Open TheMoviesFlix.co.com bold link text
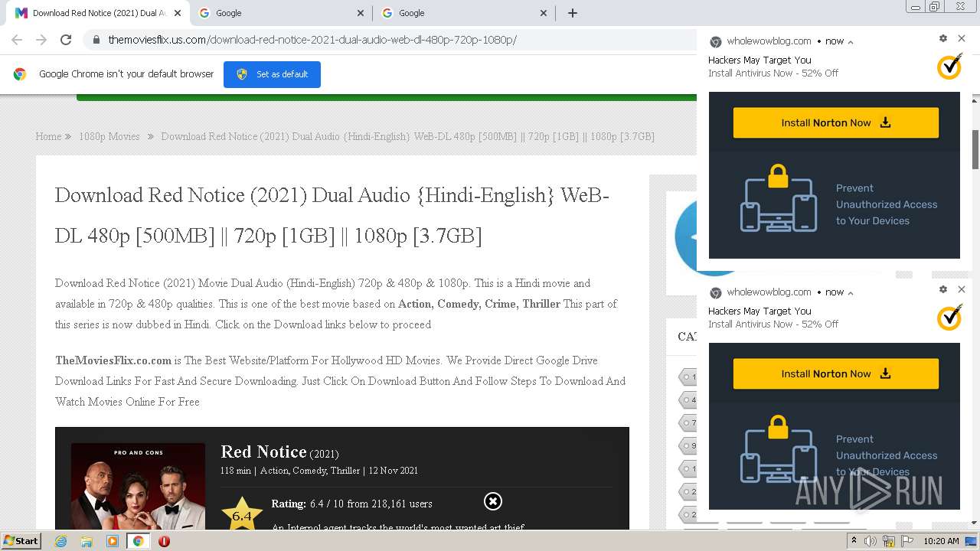980x551 pixels. [113, 360]
